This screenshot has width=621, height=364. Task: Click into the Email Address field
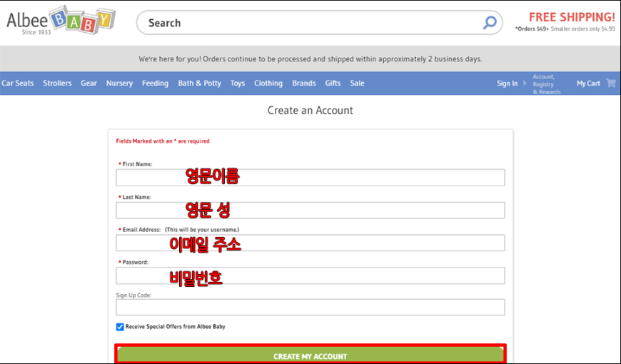(310, 243)
